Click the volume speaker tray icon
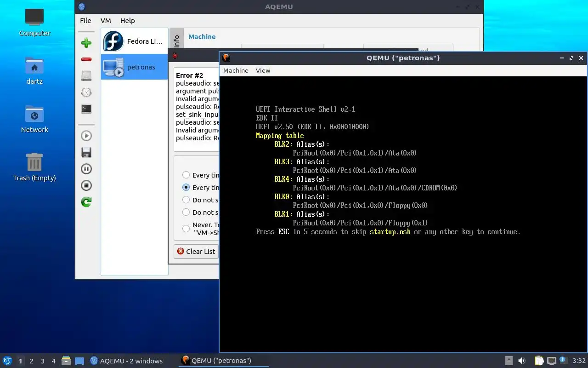The image size is (588, 368). (522, 361)
